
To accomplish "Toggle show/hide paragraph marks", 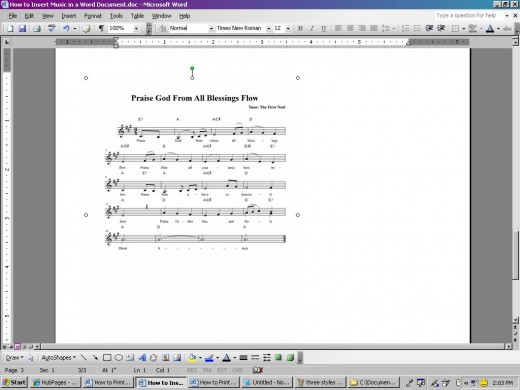I will click(x=101, y=28).
